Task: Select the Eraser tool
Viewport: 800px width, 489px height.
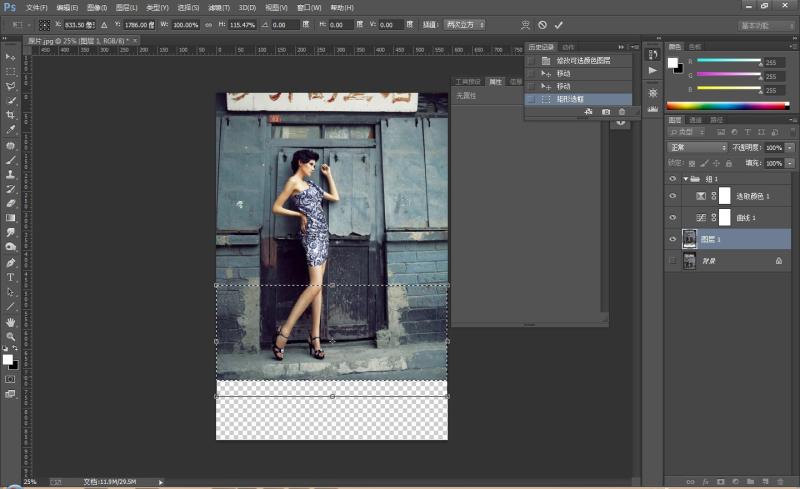Action: tap(10, 203)
